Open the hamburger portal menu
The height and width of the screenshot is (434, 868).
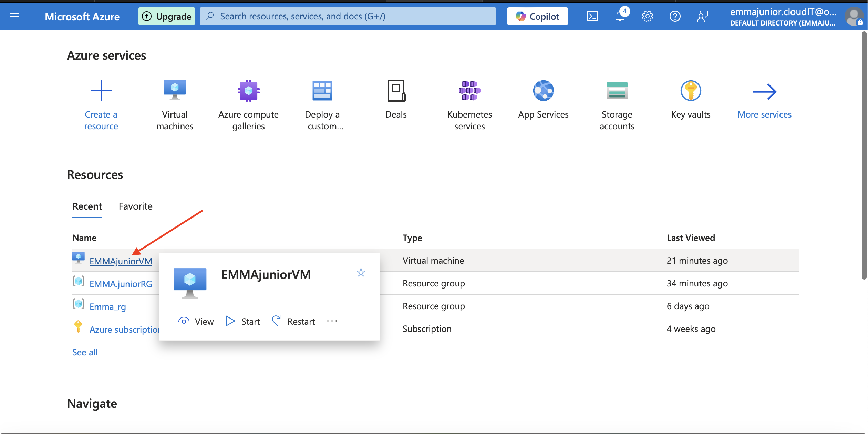click(14, 16)
